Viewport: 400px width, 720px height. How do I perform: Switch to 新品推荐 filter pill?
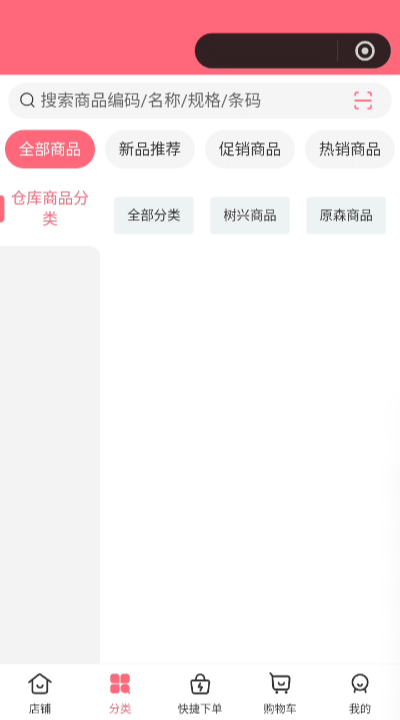[150, 149]
